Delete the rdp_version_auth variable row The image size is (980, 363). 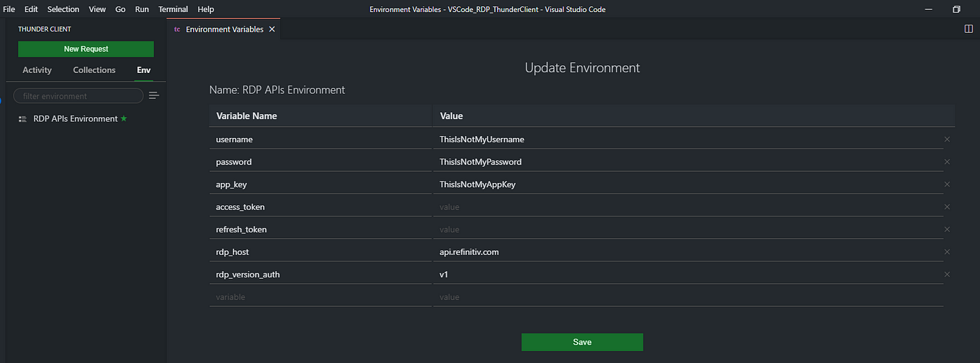click(947, 274)
